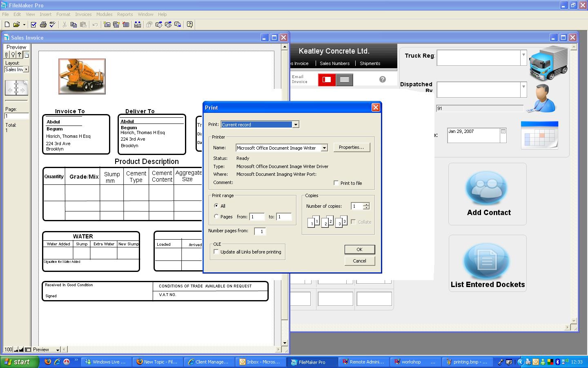
Task: Toggle the status area control icon
Action: pos(27,350)
